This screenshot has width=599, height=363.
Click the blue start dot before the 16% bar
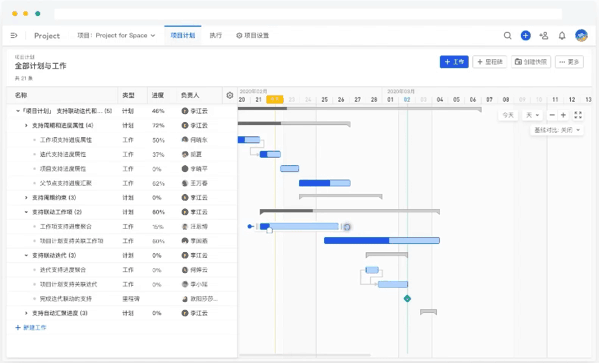click(250, 226)
